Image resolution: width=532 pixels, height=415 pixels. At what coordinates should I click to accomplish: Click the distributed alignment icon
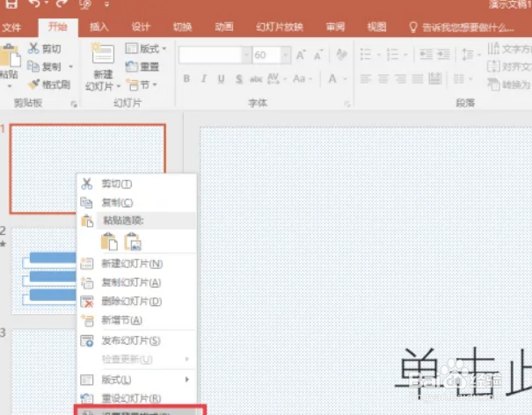(435, 79)
